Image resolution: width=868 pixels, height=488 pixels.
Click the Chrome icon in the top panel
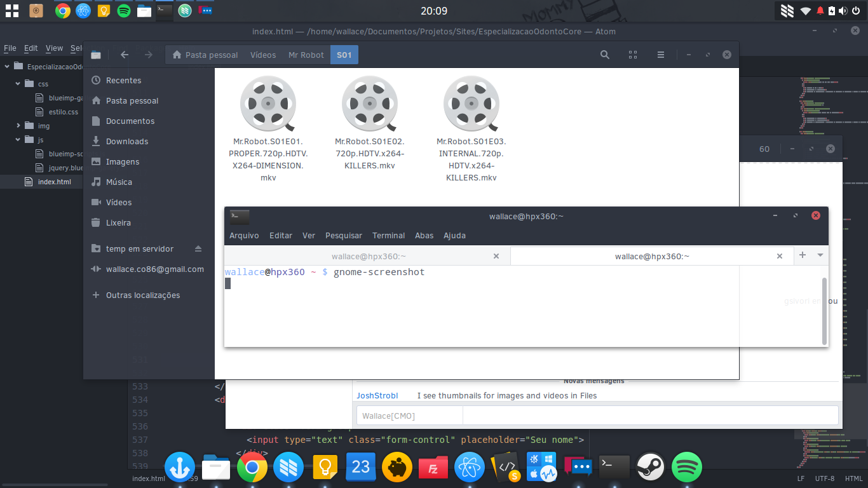pyautogui.click(x=62, y=11)
